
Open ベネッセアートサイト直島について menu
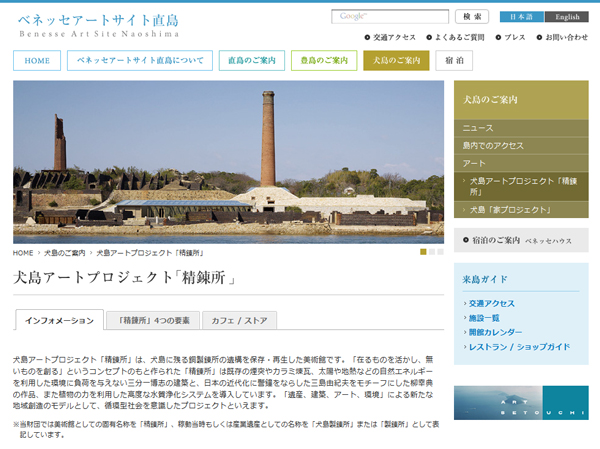coord(140,60)
